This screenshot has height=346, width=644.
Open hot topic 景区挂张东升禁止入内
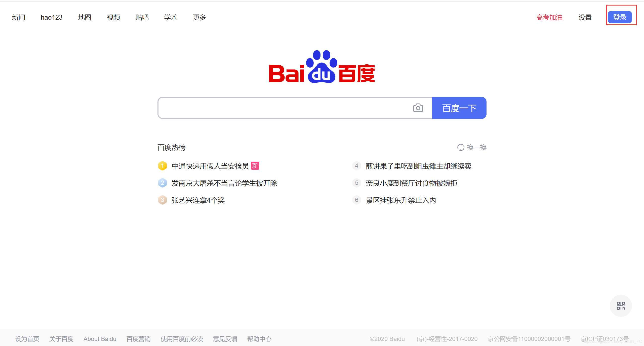click(400, 200)
